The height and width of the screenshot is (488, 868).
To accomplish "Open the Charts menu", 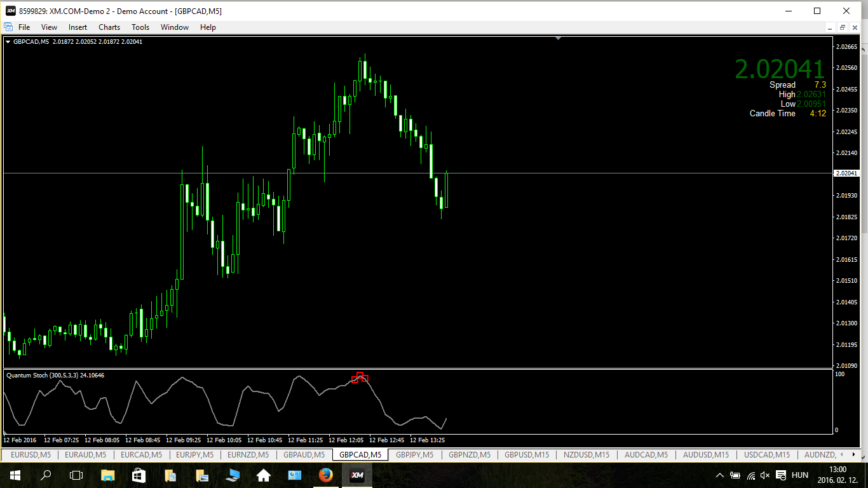I will click(x=109, y=27).
